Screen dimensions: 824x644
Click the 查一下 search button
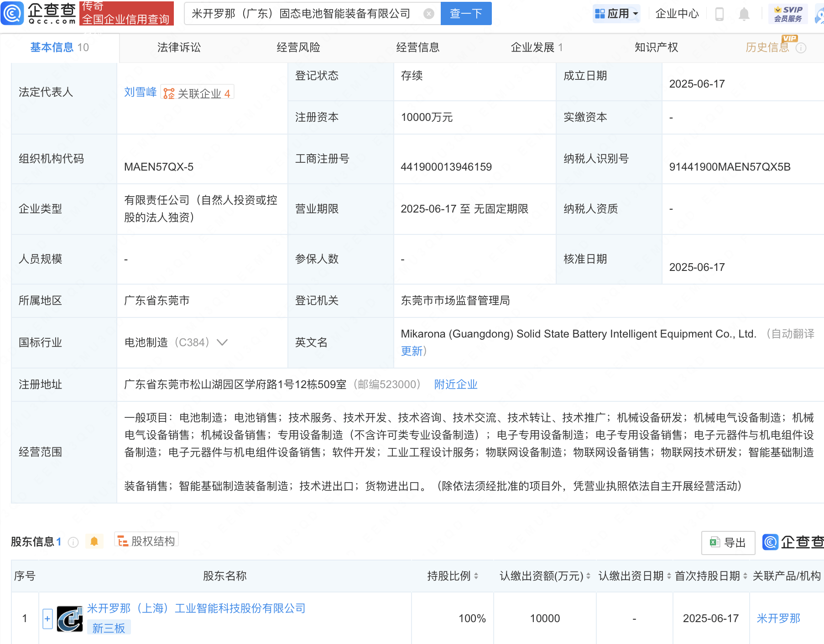[x=466, y=13]
